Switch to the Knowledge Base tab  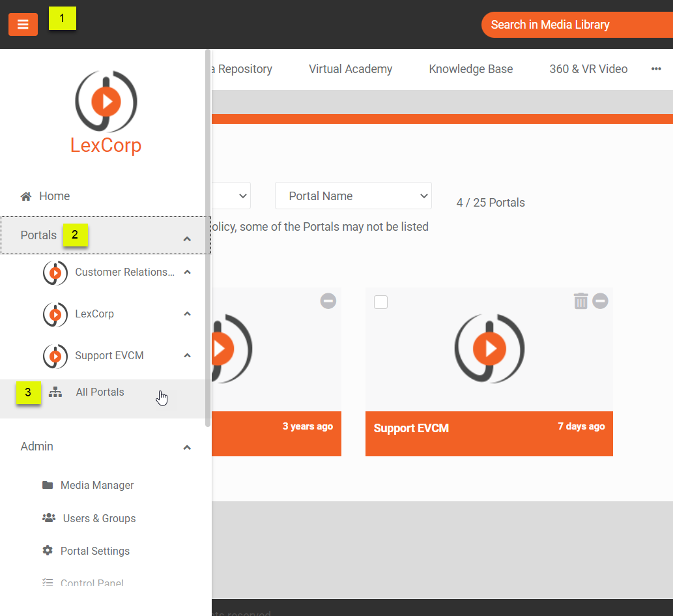pos(470,69)
